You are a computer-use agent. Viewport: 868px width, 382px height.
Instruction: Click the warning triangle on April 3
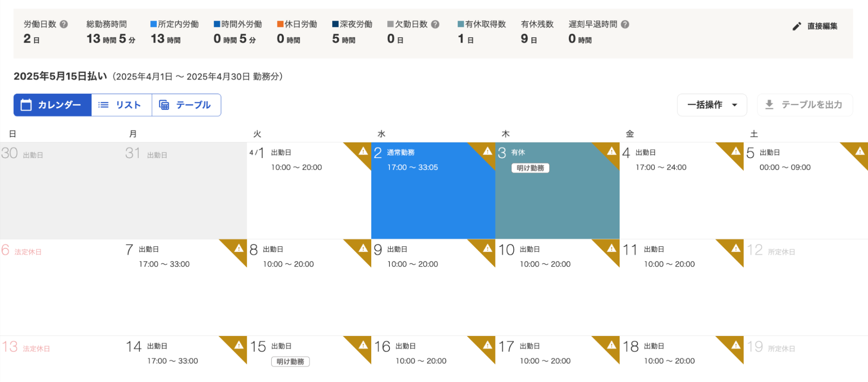click(611, 151)
